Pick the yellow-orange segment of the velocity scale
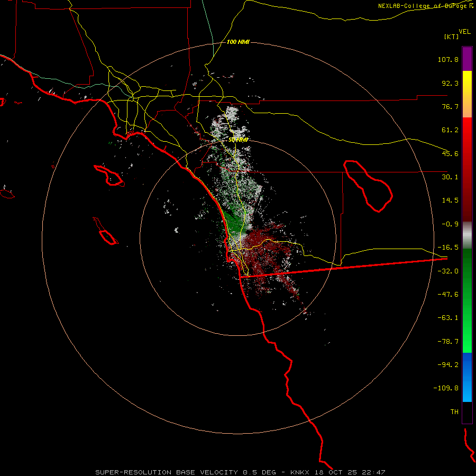The image size is (476, 476). point(467,94)
